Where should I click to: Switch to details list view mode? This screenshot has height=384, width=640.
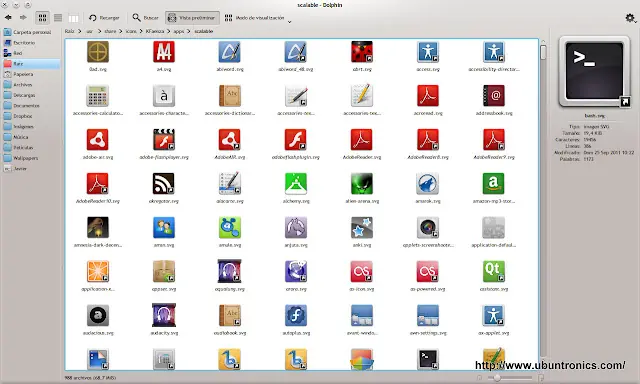click(58, 18)
